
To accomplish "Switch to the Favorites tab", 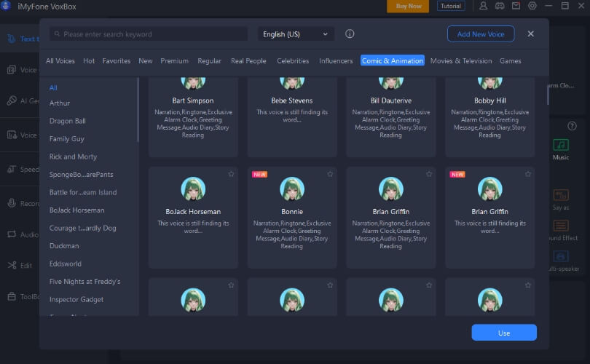I will click(x=117, y=61).
